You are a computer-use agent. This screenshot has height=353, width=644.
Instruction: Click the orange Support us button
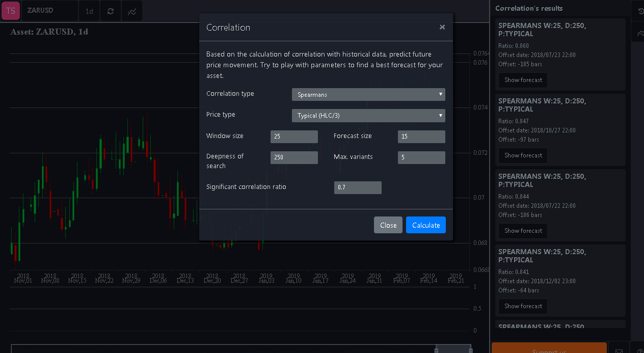click(x=549, y=348)
